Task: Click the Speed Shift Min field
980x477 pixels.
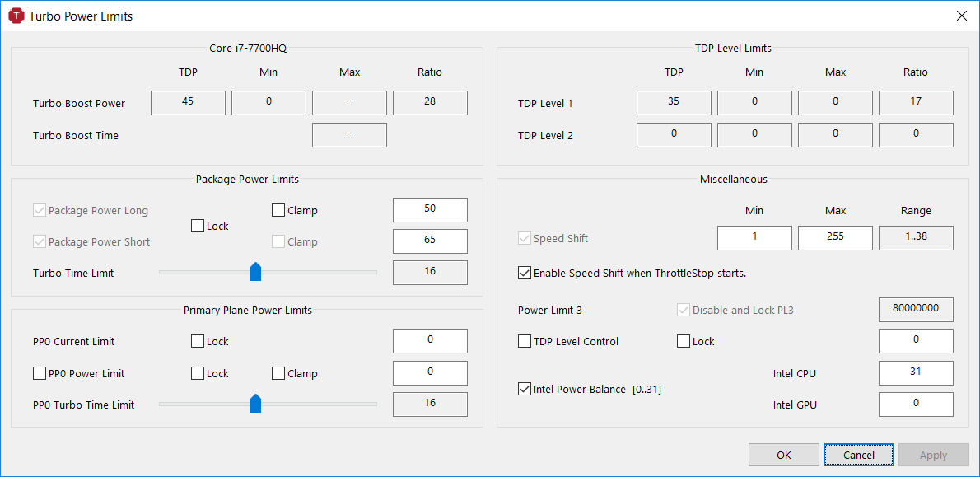Action: pyautogui.click(x=754, y=238)
